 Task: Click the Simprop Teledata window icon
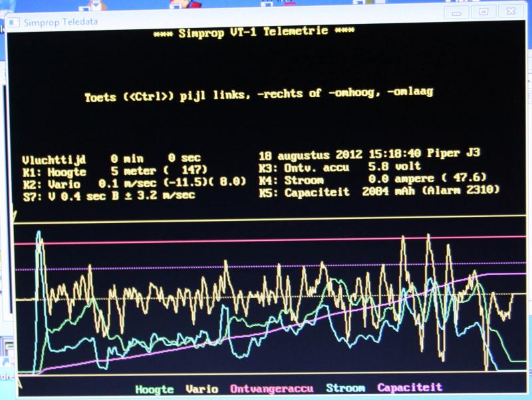14,23
